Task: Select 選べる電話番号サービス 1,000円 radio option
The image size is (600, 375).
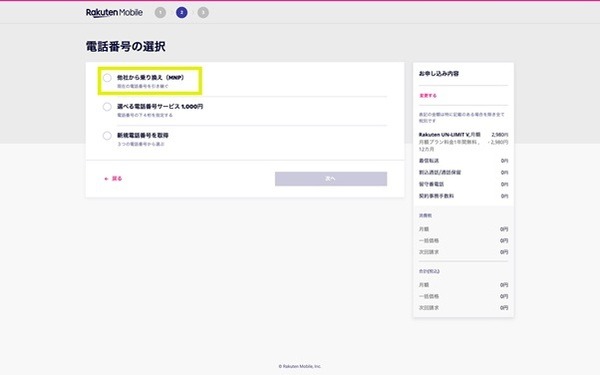Action: pos(107,107)
